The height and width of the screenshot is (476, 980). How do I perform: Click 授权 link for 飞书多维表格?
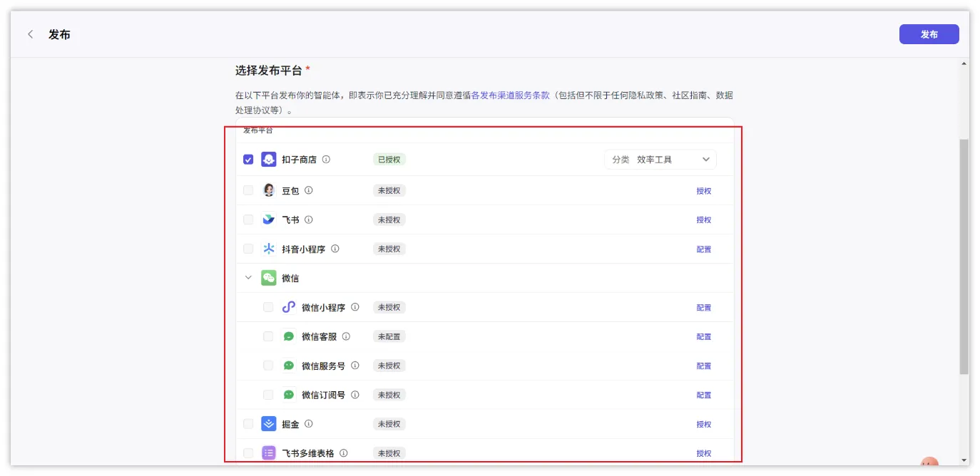pyautogui.click(x=704, y=453)
